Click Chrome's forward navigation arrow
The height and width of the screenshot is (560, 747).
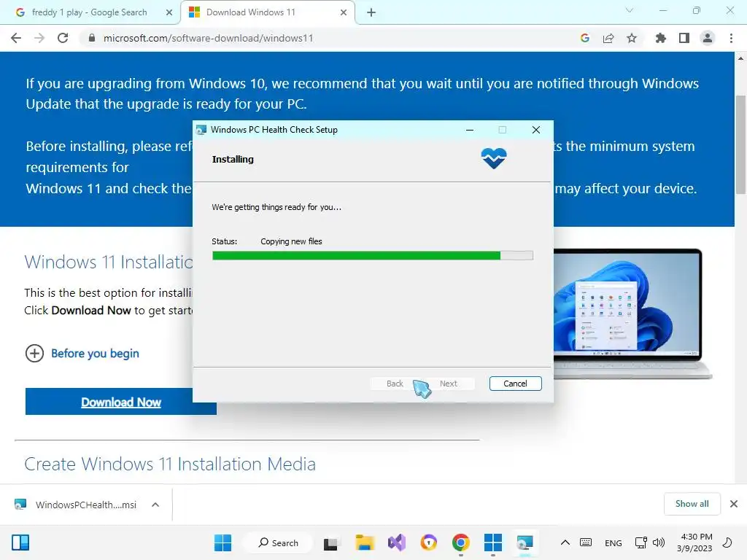click(39, 38)
